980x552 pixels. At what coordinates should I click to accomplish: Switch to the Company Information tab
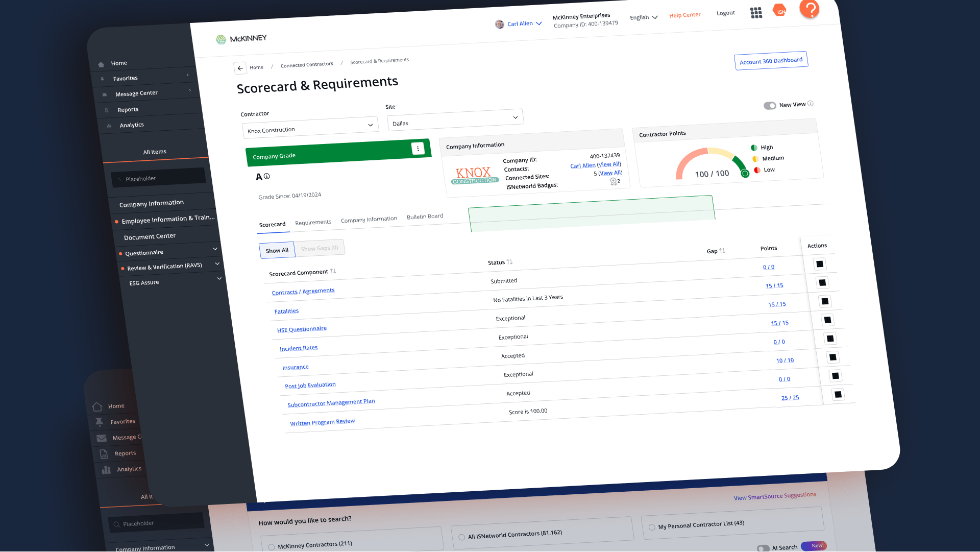click(369, 220)
